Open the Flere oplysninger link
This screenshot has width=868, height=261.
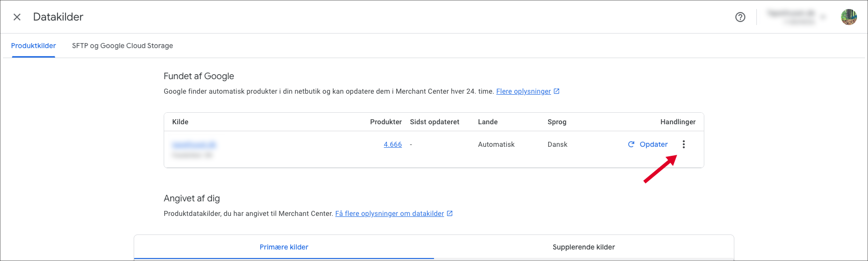(524, 91)
